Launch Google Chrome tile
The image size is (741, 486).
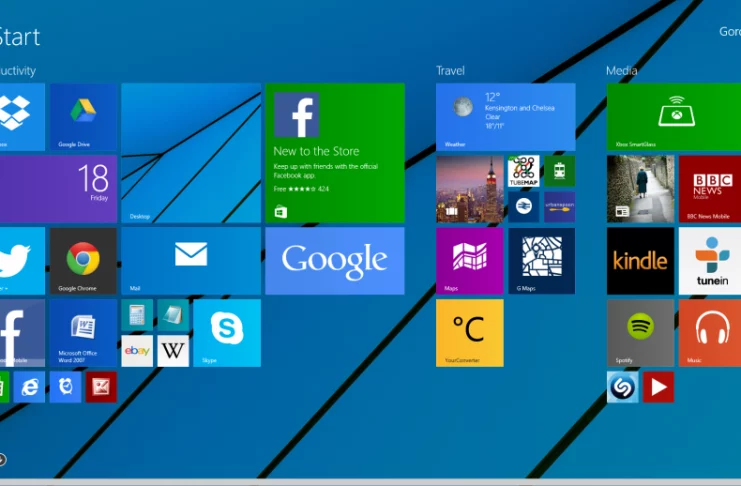(83, 261)
